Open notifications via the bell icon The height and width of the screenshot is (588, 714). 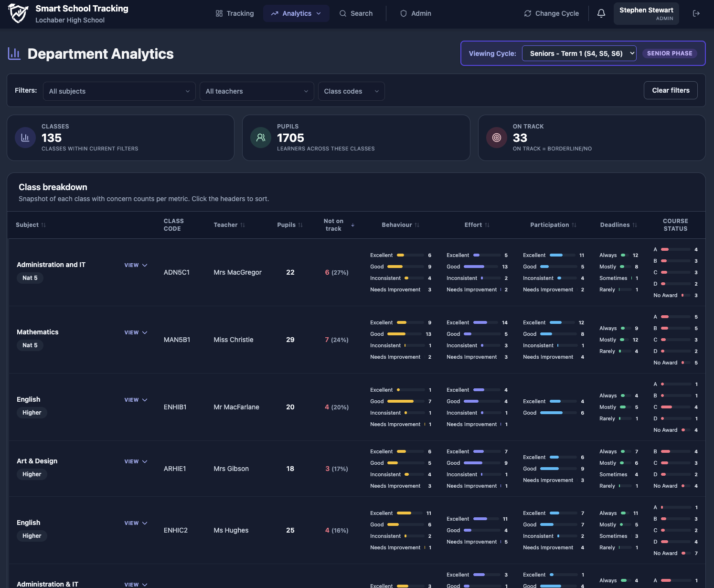[x=601, y=13]
